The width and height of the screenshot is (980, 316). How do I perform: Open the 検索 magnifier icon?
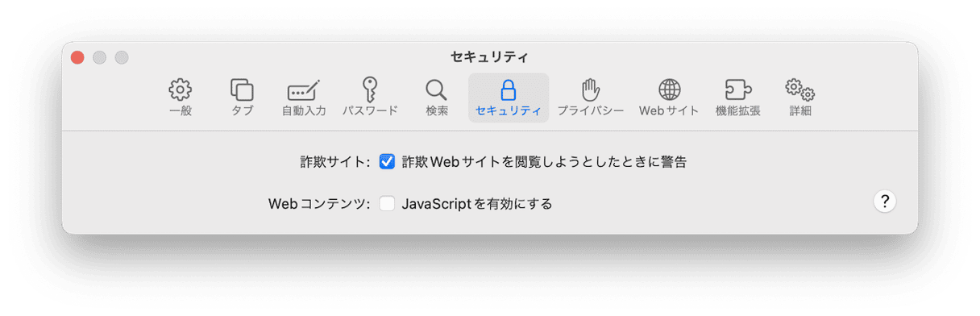(x=436, y=89)
